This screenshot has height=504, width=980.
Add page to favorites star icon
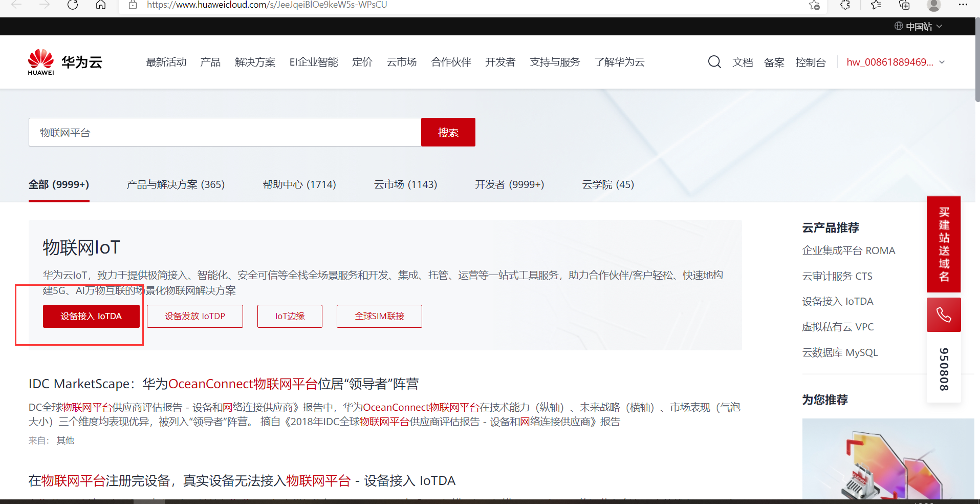click(x=814, y=5)
